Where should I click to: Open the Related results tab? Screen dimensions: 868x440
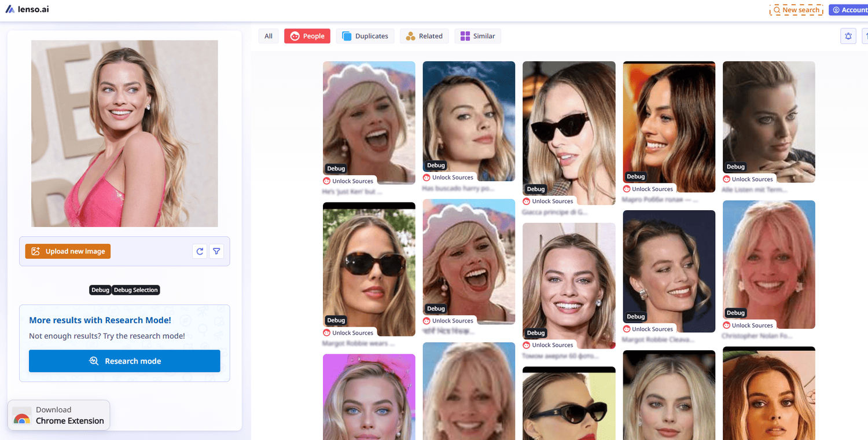click(x=424, y=35)
